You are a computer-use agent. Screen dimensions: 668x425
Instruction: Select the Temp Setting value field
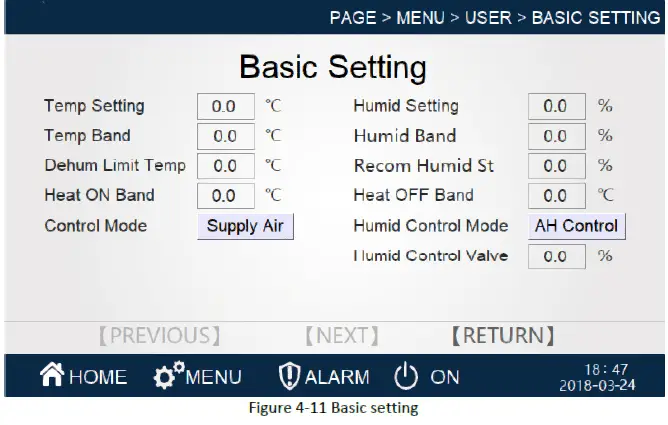click(225, 106)
